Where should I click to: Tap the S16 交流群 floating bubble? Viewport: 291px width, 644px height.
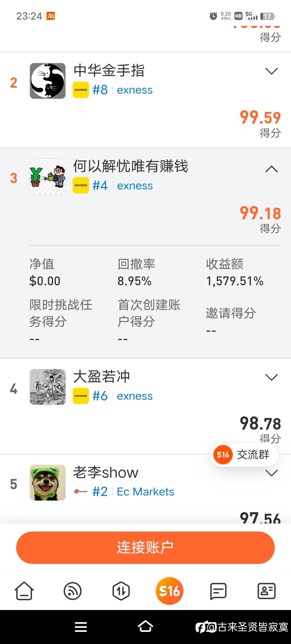[244, 455]
